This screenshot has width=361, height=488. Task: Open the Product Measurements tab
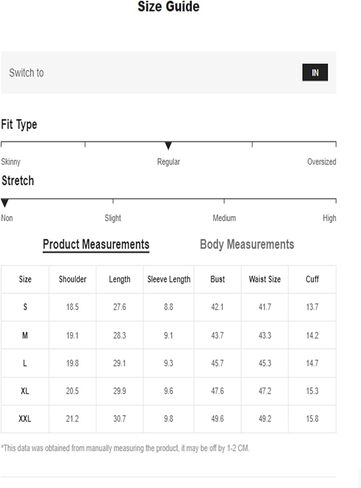tap(96, 244)
